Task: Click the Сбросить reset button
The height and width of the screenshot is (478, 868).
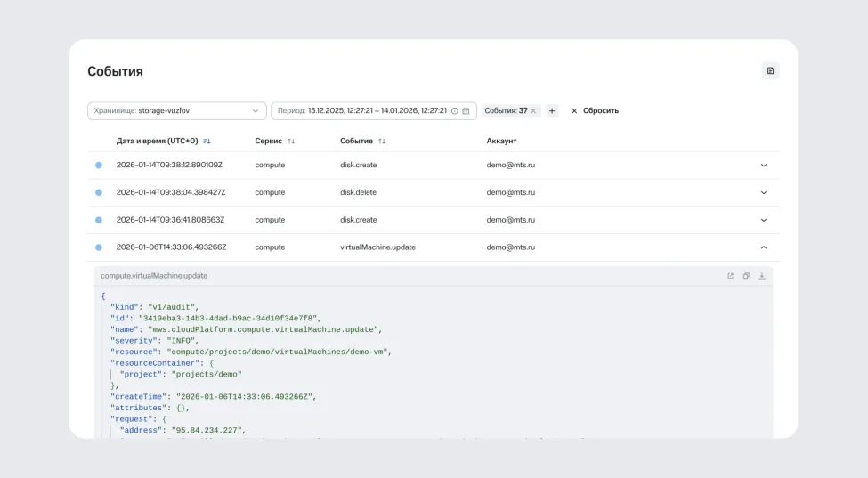Action: (595, 111)
